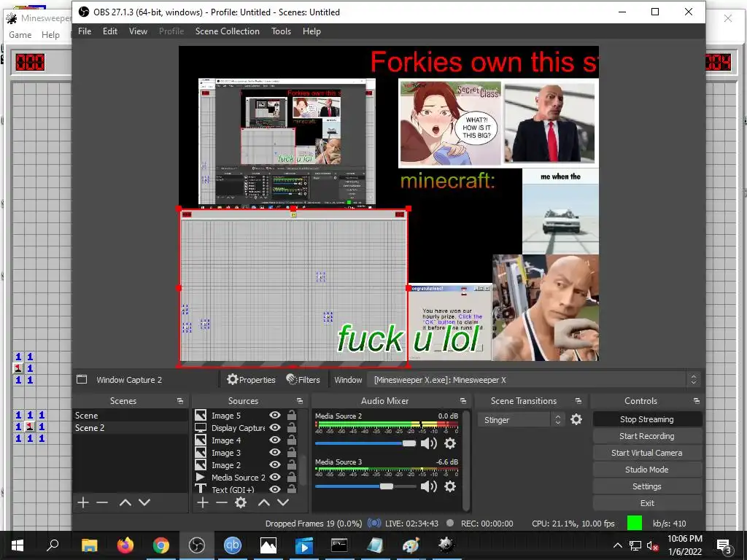Move source up in Sources list
Image resolution: width=747 pixels, height=560 pixels.
[x=264, y=502]
